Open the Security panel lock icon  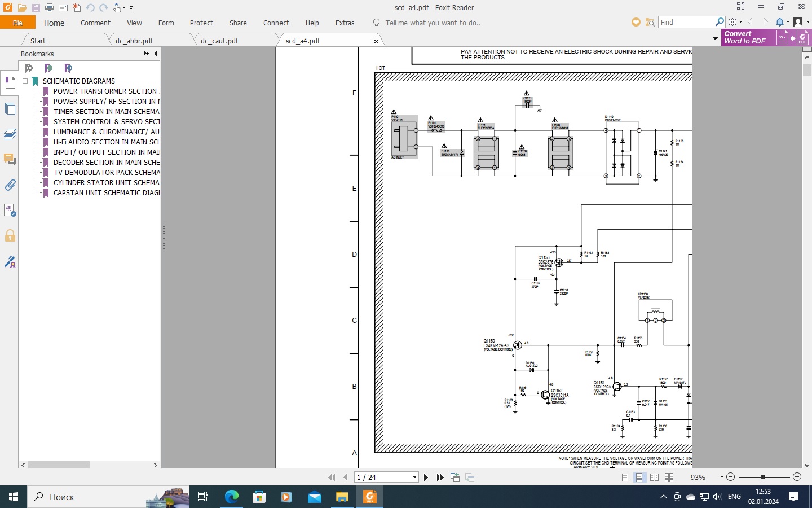pos(10,236)
